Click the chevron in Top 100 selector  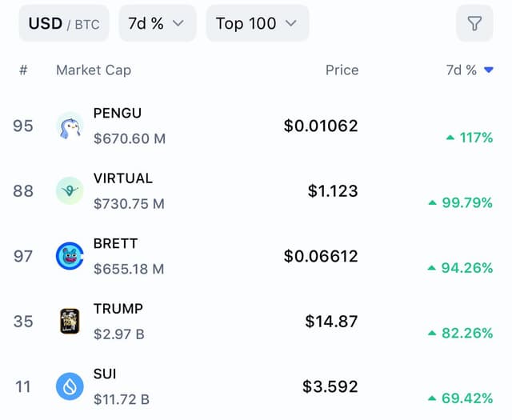pos(290,23)
